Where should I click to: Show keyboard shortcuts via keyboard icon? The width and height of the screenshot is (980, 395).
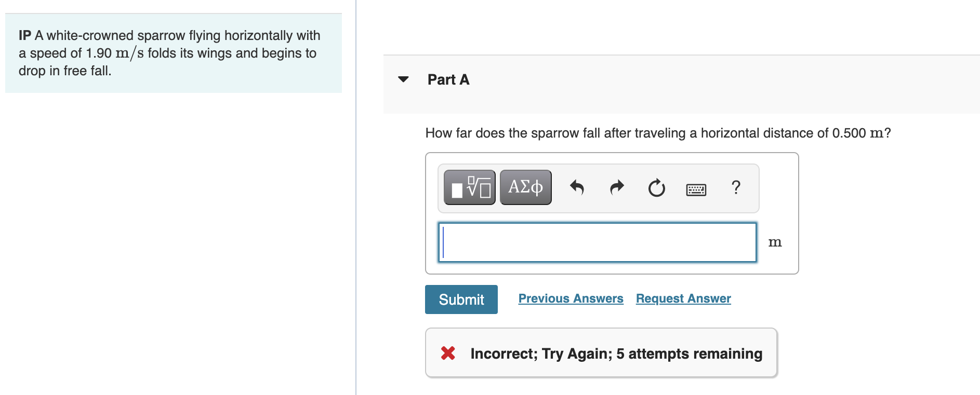click(x=696, y=189)
